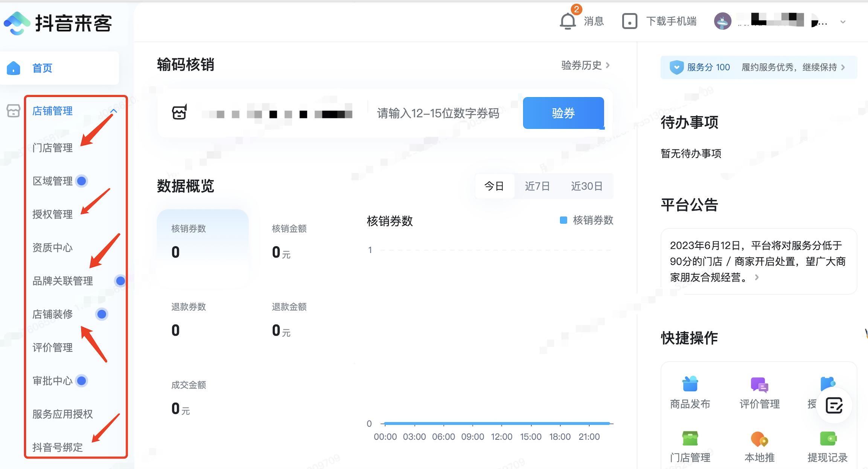868x469 pixels.
Task: Click the floating edit pencil icon
Action: pos(834,405)
